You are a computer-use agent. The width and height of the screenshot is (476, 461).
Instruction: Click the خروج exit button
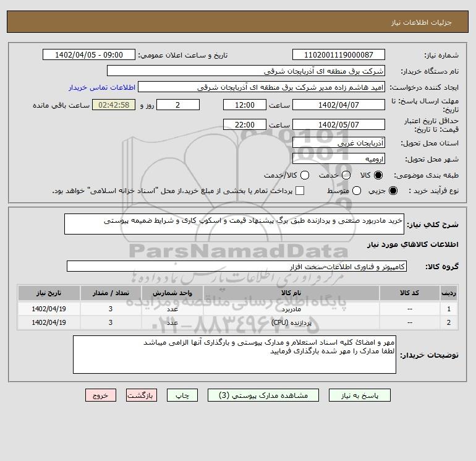pyautogui.click(x=101, y=395)
